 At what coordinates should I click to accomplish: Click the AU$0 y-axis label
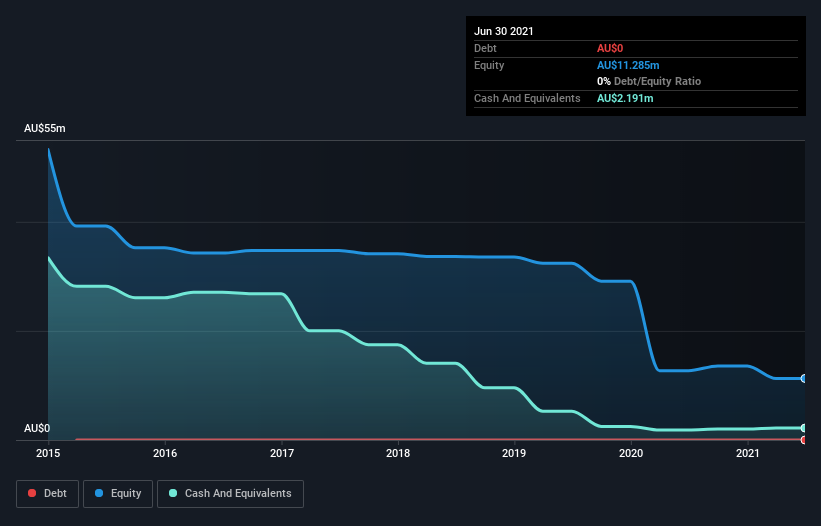[37, 428]
